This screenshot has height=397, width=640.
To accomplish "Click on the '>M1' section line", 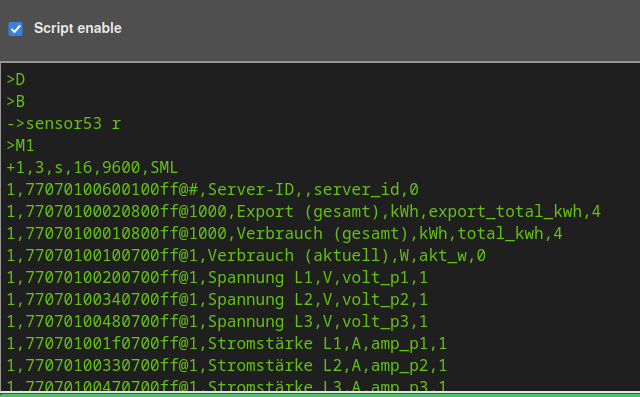I will tap(20, 146).
